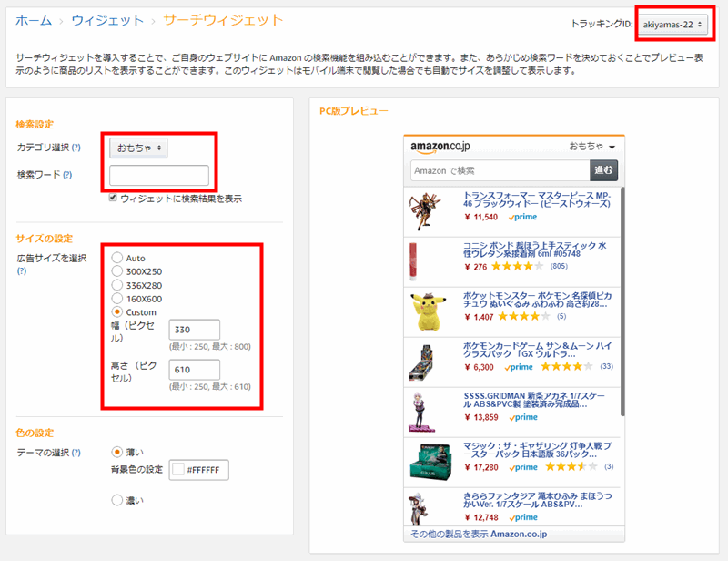Click the Transformers Masterpiece product thumbnail
728x561 pixels.
click(424, 211)
